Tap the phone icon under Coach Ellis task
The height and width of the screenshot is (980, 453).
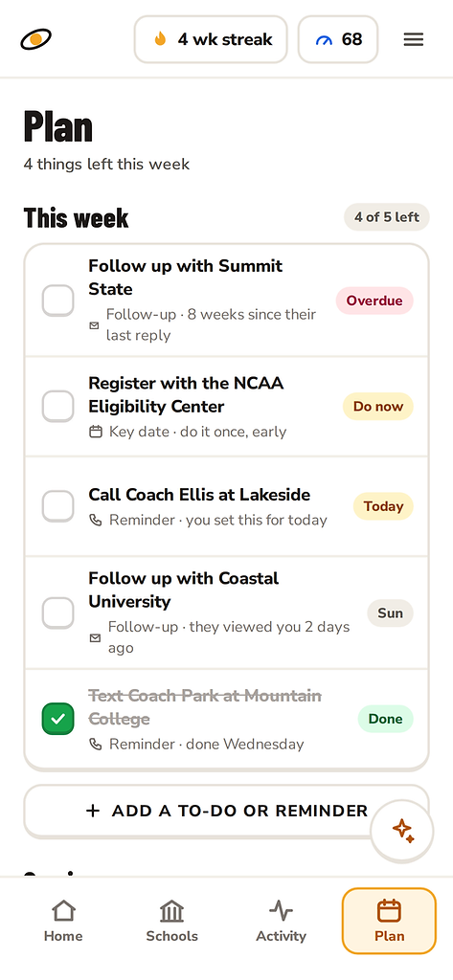(x=95, y=520)
